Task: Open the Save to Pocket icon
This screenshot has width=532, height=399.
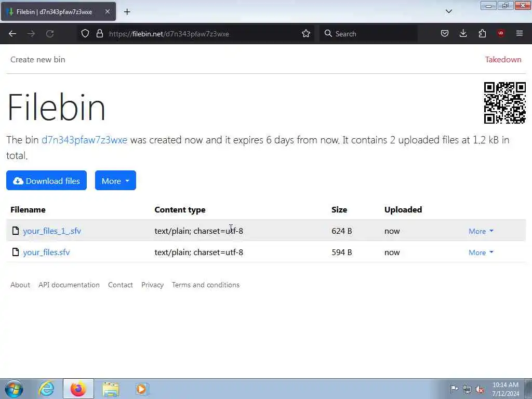Action: [445, 33]
